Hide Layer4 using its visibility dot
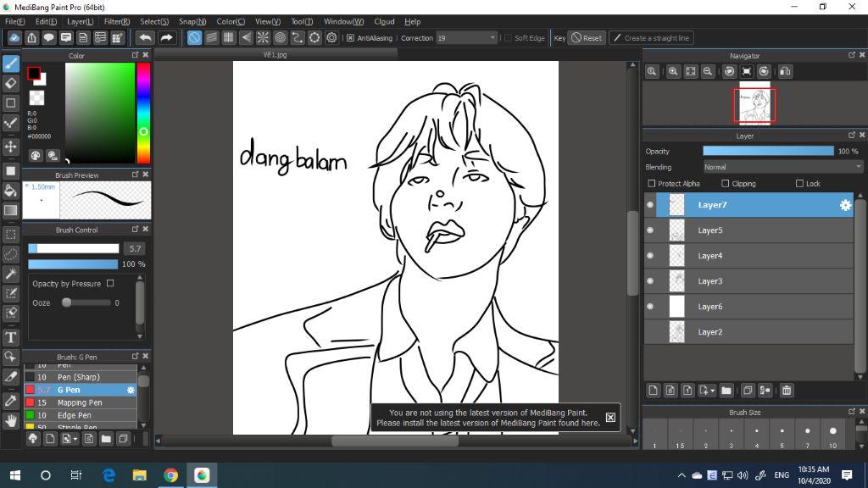 point(650,256)
